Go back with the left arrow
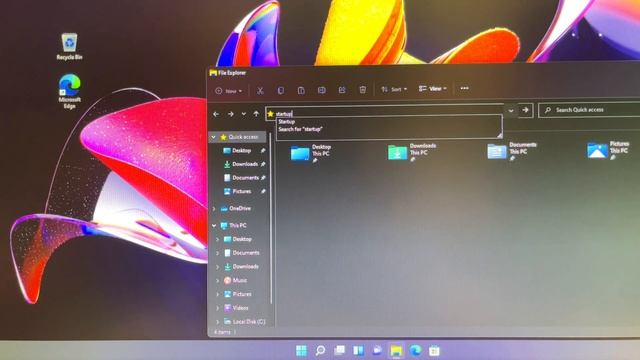The height and width of the screenshot is (360, 640). click(x=216, y=114)
